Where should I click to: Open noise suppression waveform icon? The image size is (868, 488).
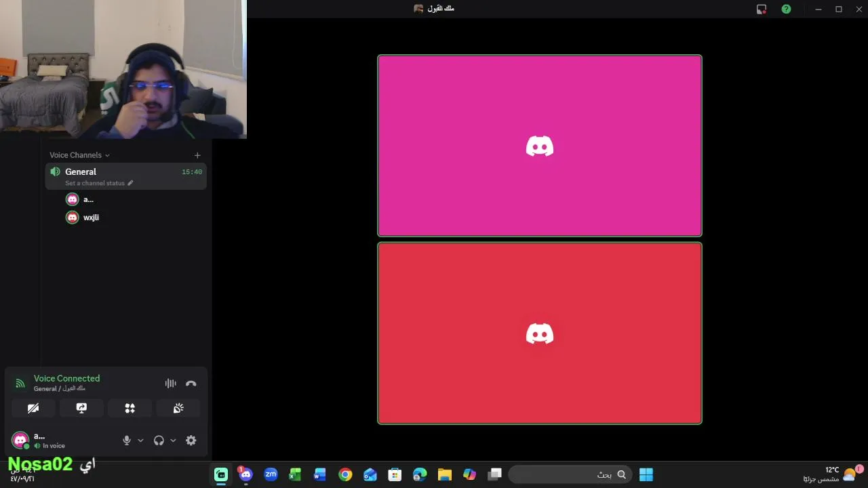(x=170, y=383)
